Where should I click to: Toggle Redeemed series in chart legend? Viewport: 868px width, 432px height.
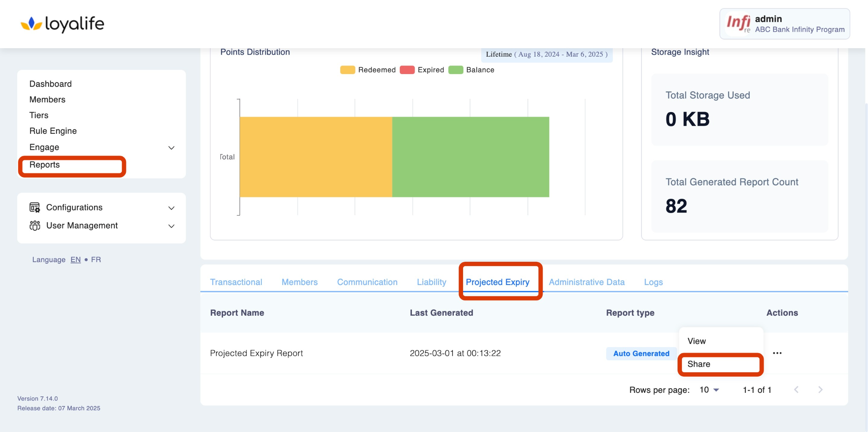[x=368, y=70]
